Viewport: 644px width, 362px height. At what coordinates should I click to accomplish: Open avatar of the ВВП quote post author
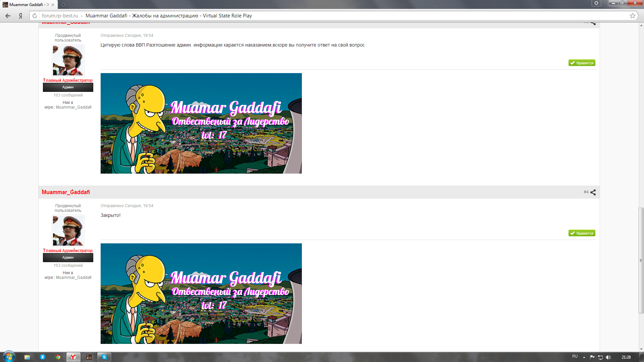tap(68, 60)
